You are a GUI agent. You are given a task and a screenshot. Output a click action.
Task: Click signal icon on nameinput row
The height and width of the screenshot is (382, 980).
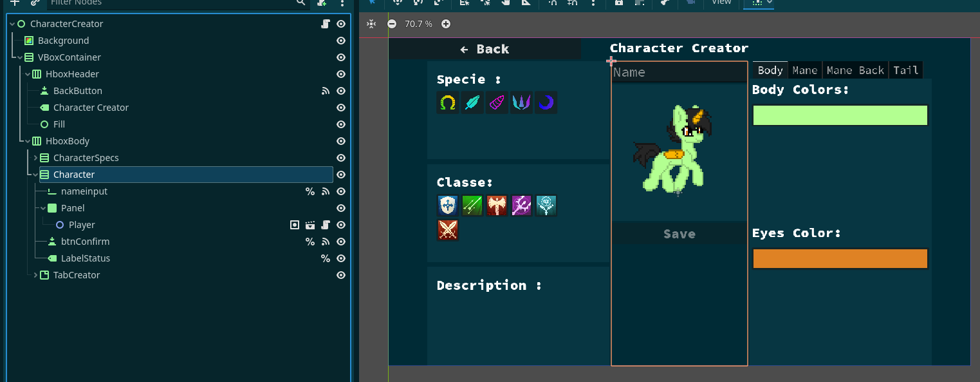pos(326,191)
